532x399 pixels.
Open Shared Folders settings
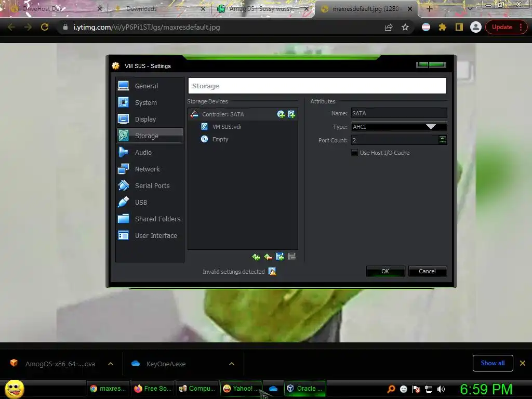click(x=149, y=219)
